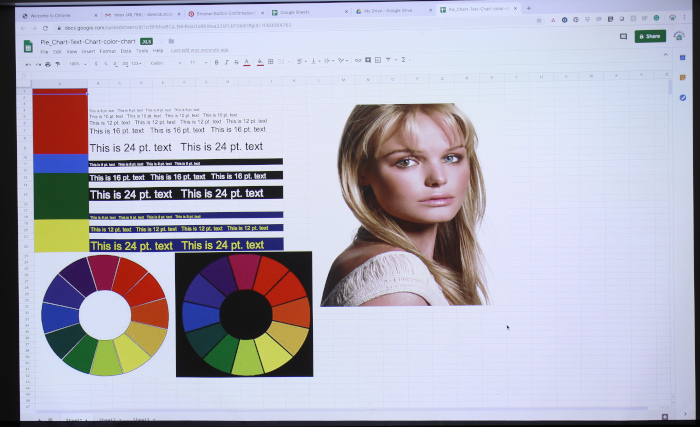700x427 pixels.
Task: Open the text wrapping dropdown
Action: tap(328, 61)
